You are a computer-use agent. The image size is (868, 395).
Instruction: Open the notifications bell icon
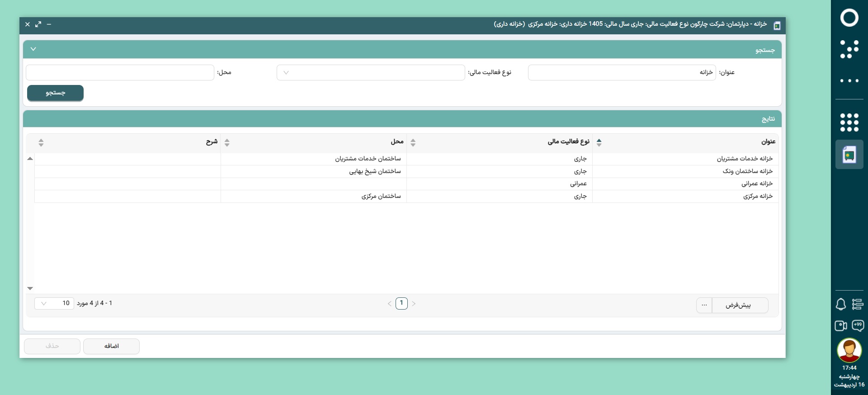[840, 305]
